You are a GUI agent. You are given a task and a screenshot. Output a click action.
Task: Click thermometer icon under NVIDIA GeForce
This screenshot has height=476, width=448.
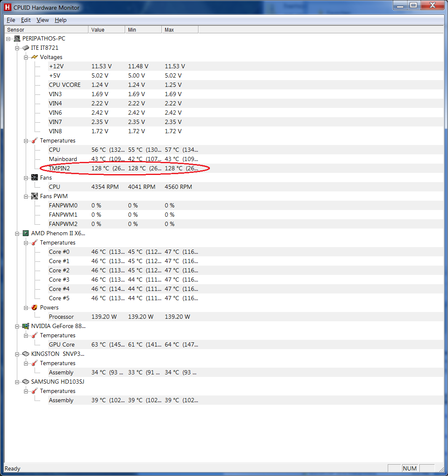point(35,336)
